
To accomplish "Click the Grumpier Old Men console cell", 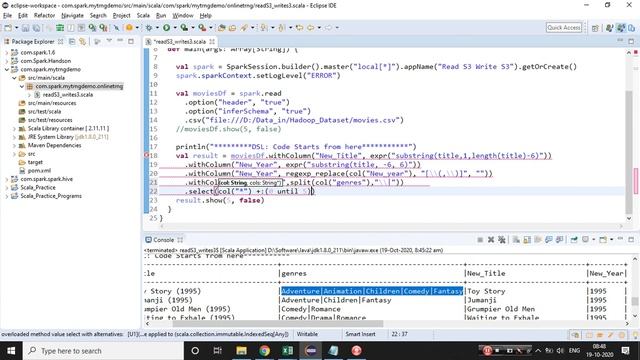I will (x=501, y=309).
